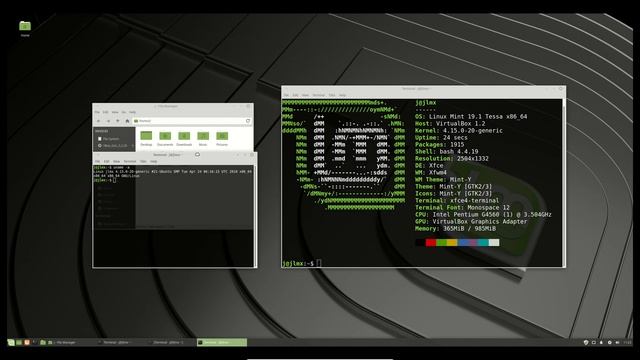The height and width of the screenshot is (360, 640).
Task: Click the "Memory: 365MiB / 985MiB" line
Action: pos(456,229)
